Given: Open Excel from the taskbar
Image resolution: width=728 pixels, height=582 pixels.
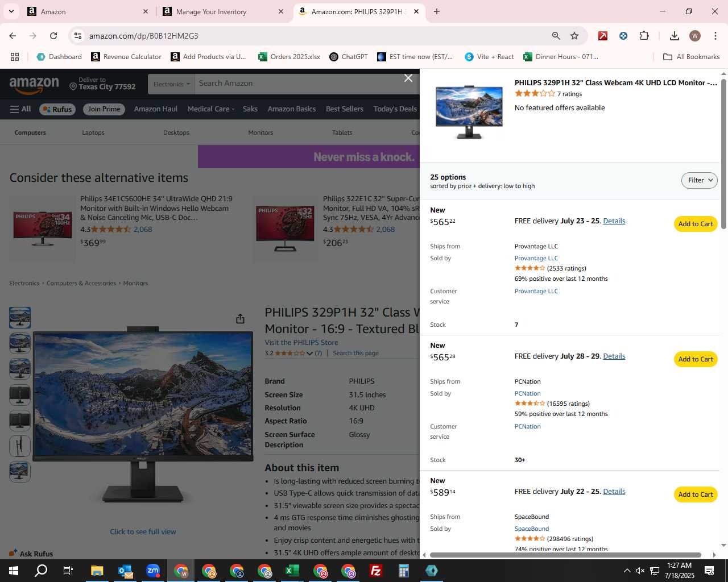Looking at the screenshot, I should coord(292,571).
